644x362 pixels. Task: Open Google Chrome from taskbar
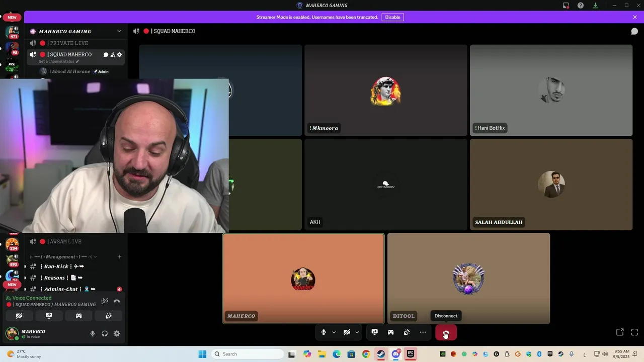(x=366, y=354)
